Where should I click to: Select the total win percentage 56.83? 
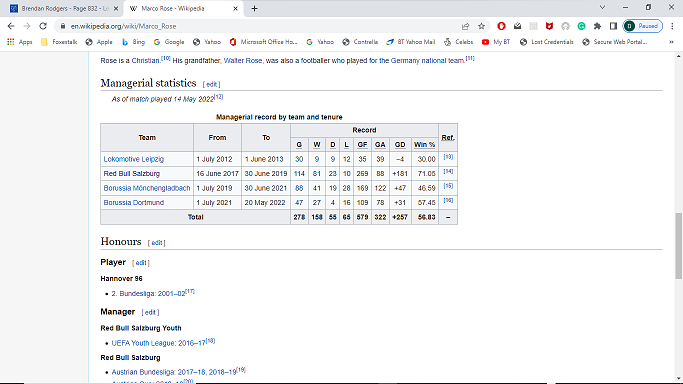pos(426,217)
